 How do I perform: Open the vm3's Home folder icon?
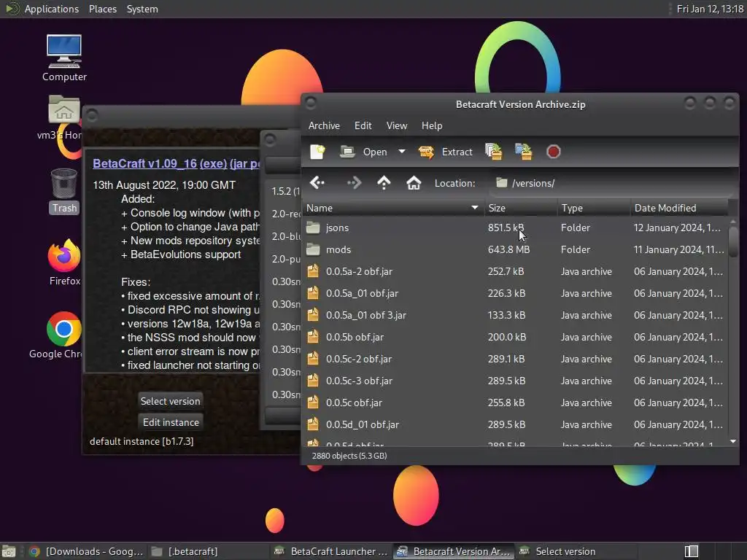(x=61, y=117)
